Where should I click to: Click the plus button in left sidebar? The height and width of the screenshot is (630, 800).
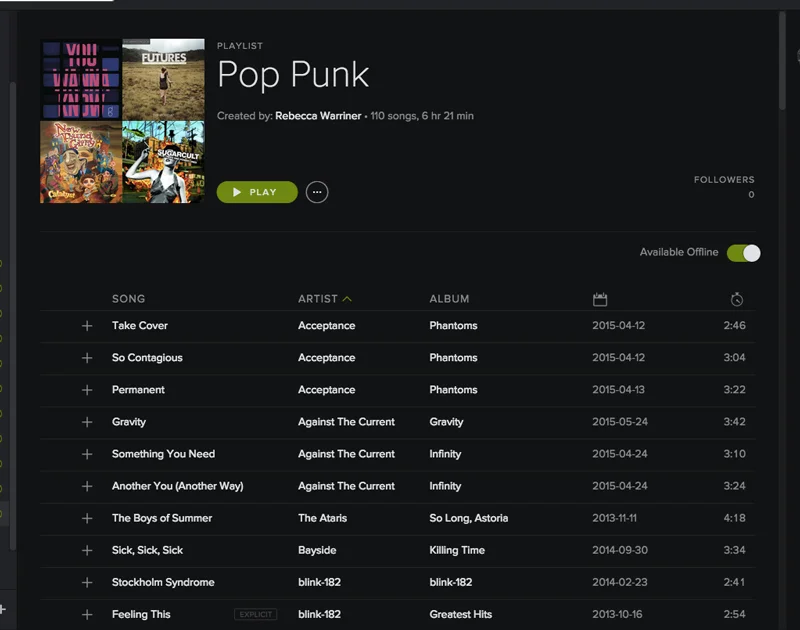pyautogui.click(x=3, y=609)
